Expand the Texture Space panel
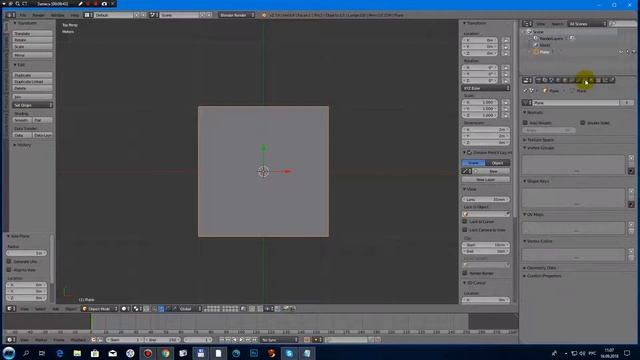This screenshot has width=640, height=360. click(x=539, y=140)
